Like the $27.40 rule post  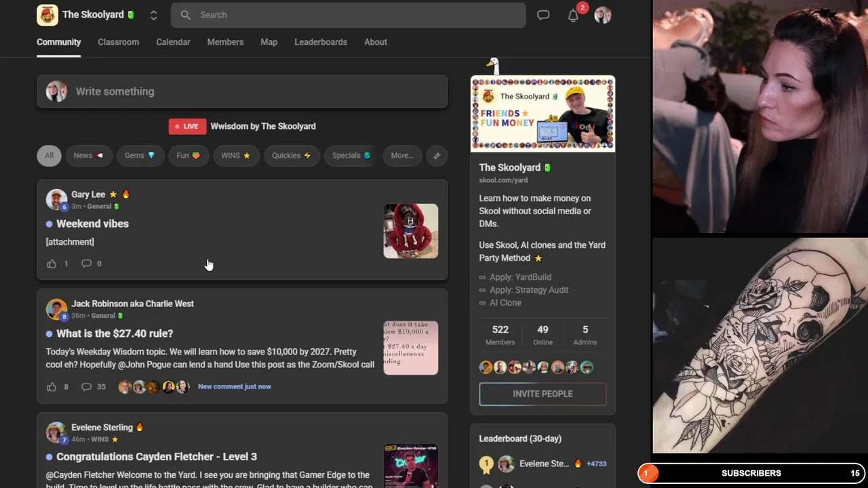(x=52, y=387)
